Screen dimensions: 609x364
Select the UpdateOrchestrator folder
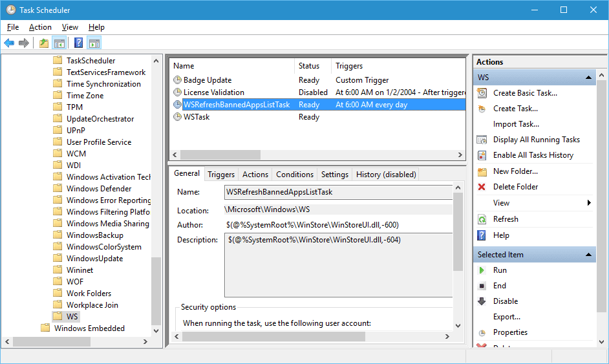point(100,118)
